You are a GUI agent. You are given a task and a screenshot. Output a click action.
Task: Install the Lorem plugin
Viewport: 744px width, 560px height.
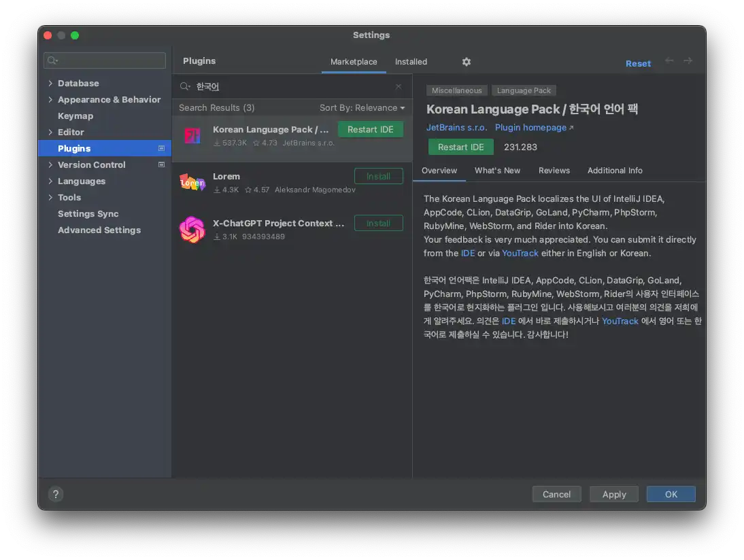pos(378,177)
